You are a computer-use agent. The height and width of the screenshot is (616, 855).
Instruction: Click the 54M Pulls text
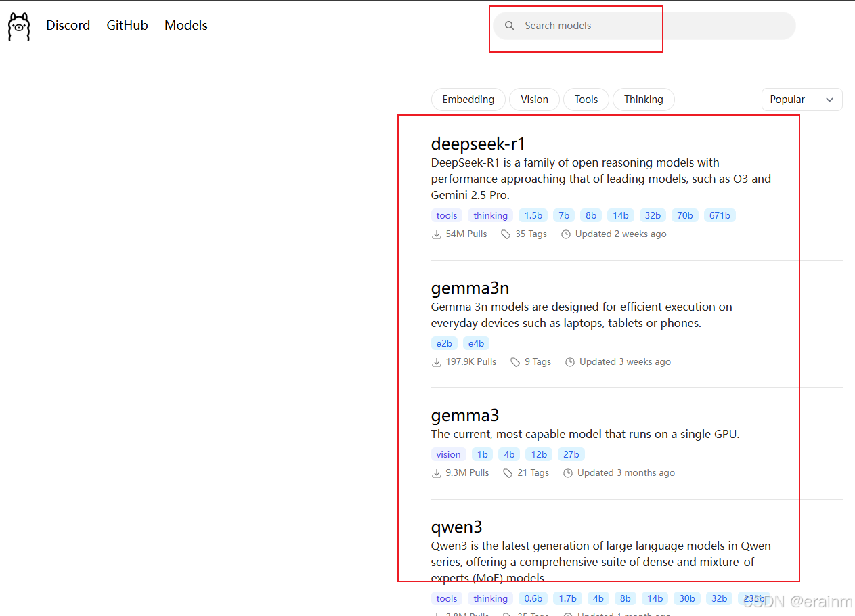(466, 234)
